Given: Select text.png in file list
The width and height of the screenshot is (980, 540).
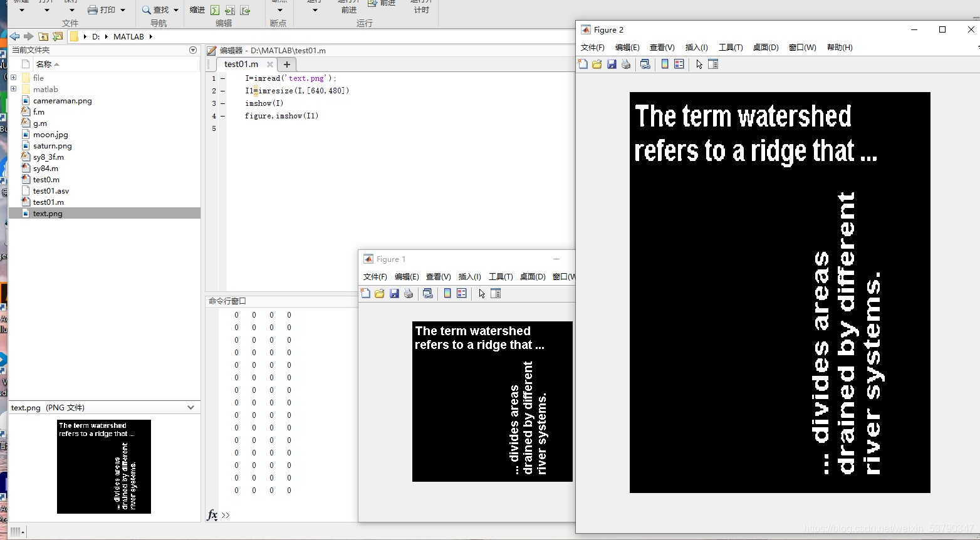Looking at the screenshot, I should coord(48,213).
